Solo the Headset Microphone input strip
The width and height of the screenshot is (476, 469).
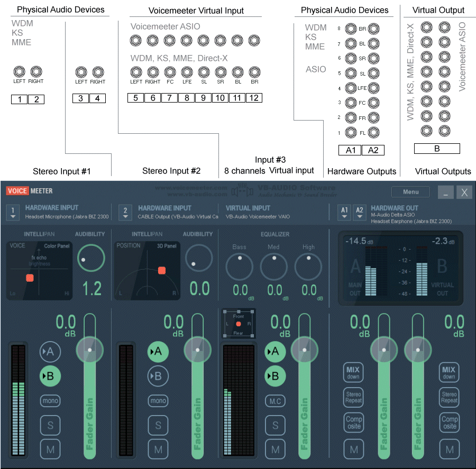[x=50, y=425]
